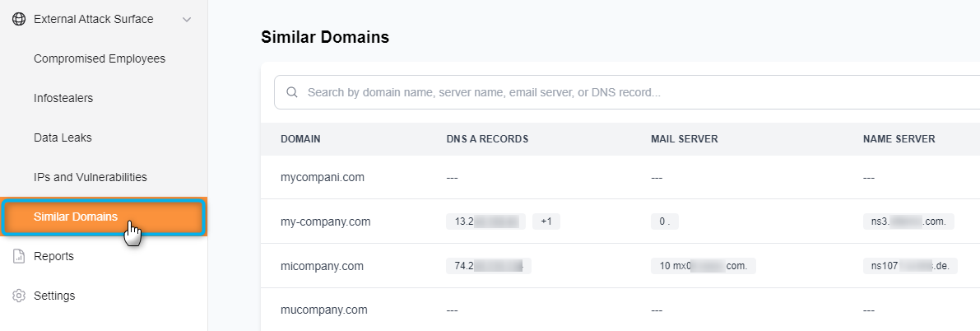Select the micompany.com domain
980x331 pixels.
322,266
